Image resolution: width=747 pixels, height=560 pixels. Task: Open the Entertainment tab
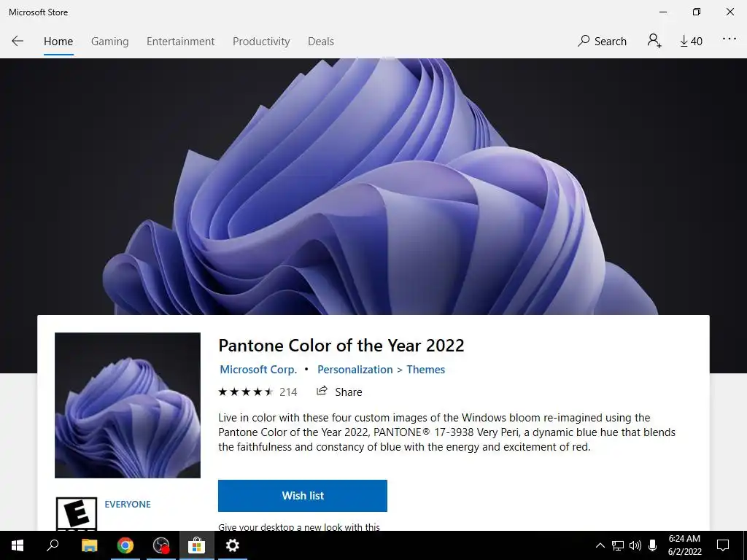pyautogui.click(x=181, y=42)
